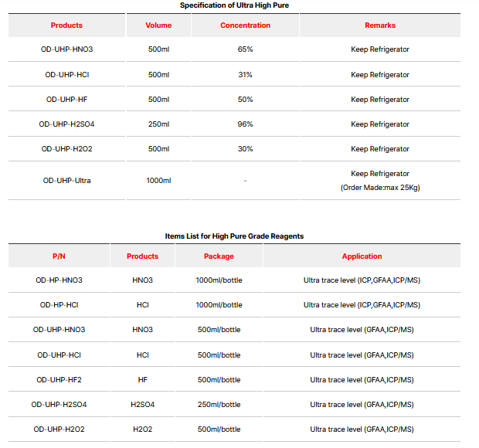Select the 31% concentration cell
Screen dimensions: 479x448
[x=245, y=75]
